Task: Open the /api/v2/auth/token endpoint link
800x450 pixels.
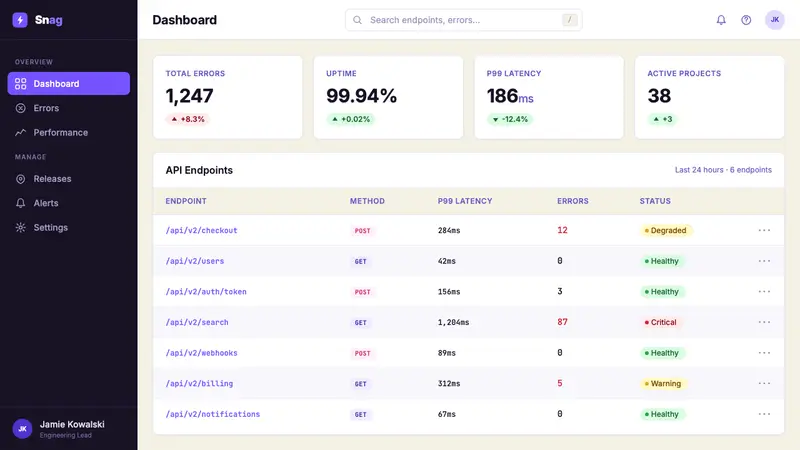Action: pyautogui.click(x=206, y=291)
